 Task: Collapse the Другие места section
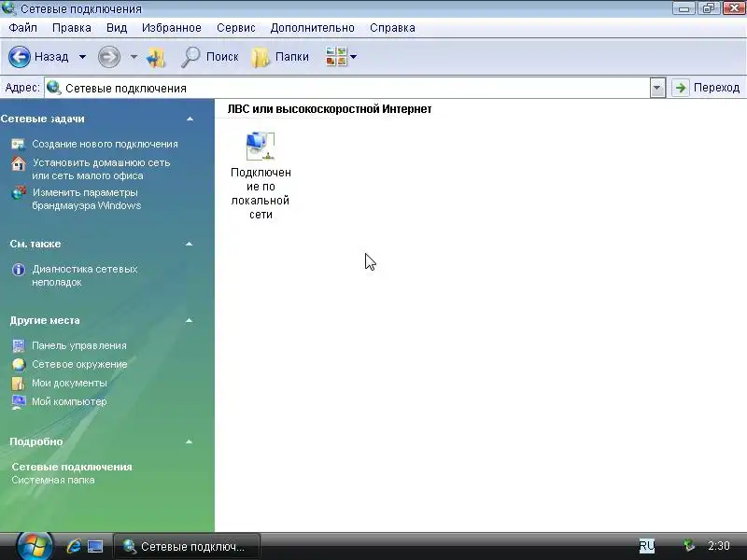click(189, 320)
